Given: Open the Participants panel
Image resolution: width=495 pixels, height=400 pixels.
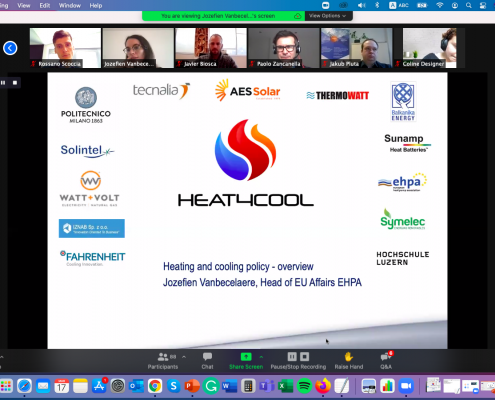Looking at the screenshot, I should point(163,361).
